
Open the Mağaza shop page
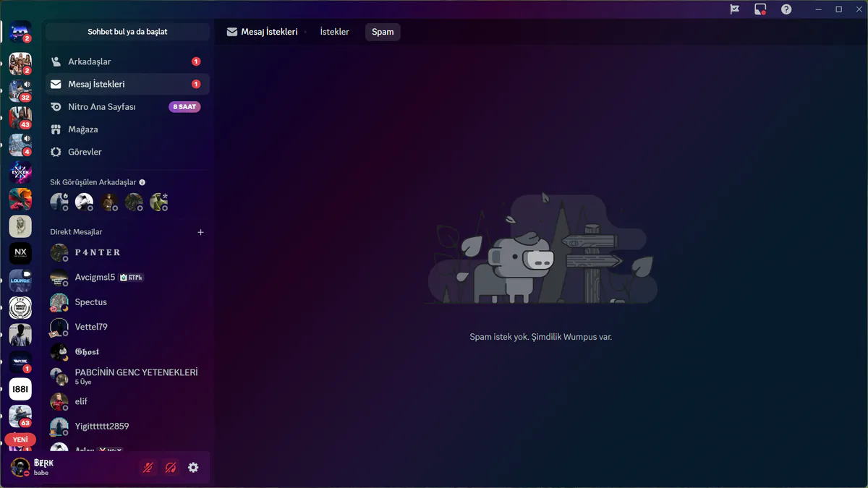point(127,129)
